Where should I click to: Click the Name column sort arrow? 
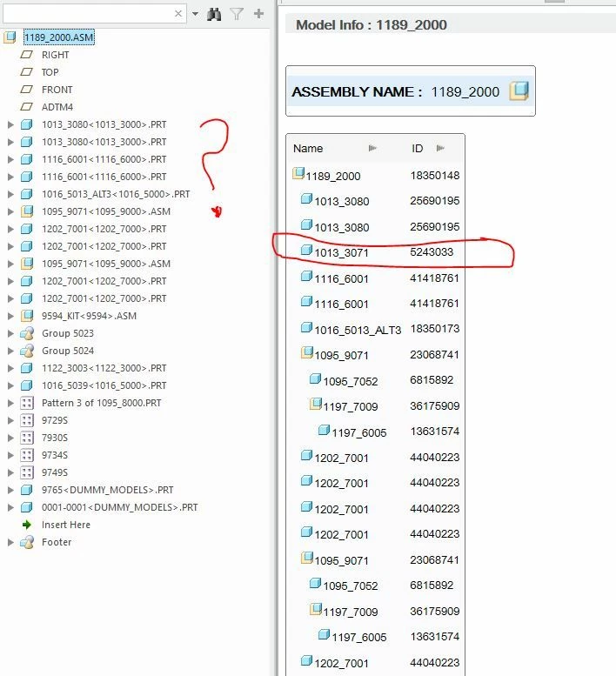[x=372, y=148]
